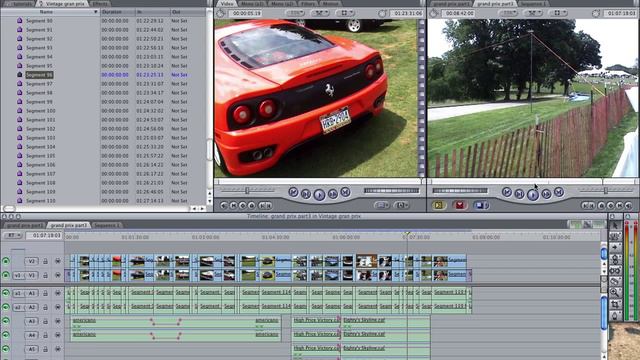
Task: Sort Browser by Name column header
Action: (x=50, y=12)
